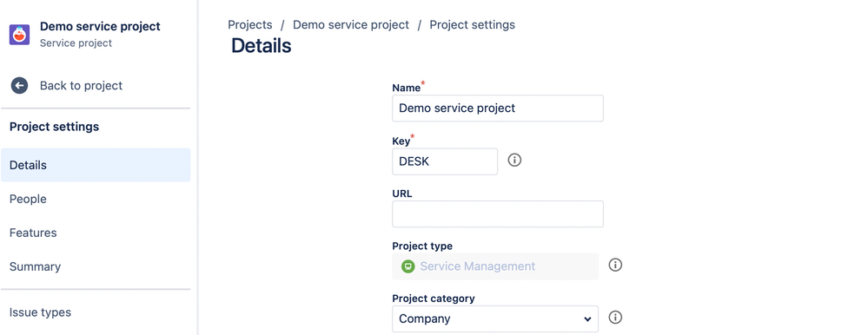
Task: Click the Key field containing DESK
Action: (445, 161)
